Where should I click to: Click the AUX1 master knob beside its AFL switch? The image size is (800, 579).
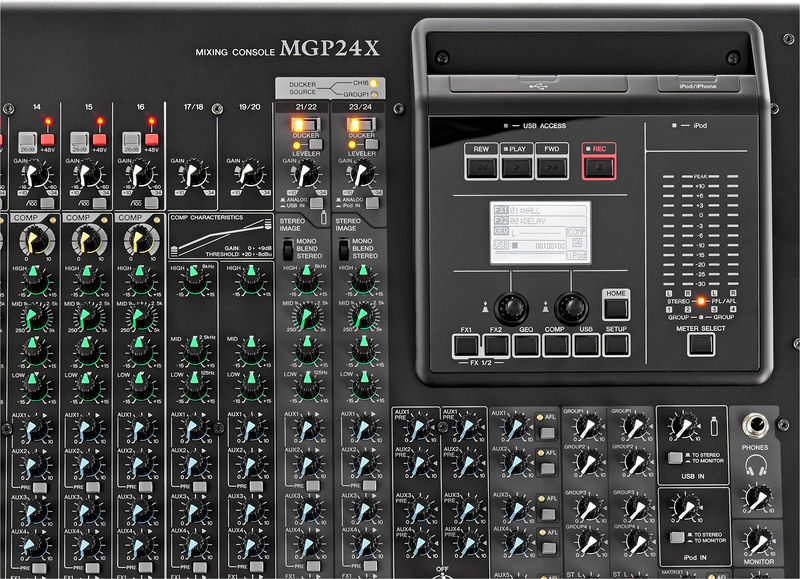[x=516, y=427]
